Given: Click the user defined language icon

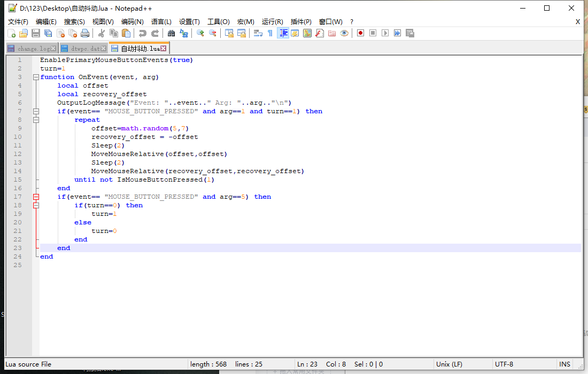Looking at the screenshot, I should pos(295,33).
